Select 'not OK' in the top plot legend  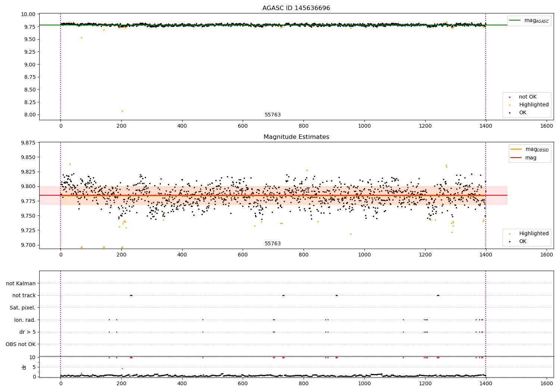point(528,97)
